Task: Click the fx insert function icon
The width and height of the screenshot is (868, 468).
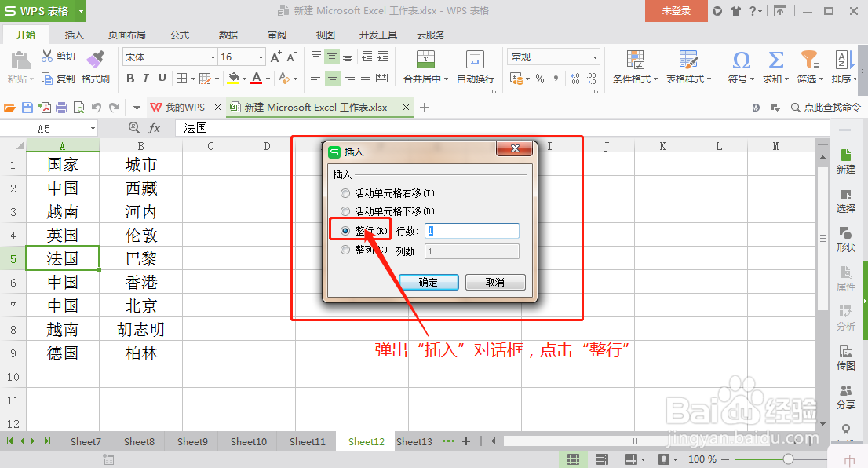Action: click(154, 128)
